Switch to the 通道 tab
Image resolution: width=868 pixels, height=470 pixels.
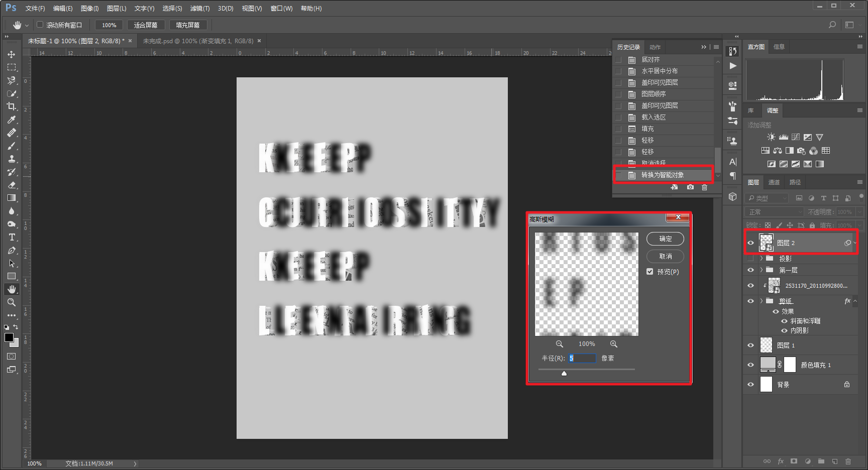[774, 182]
